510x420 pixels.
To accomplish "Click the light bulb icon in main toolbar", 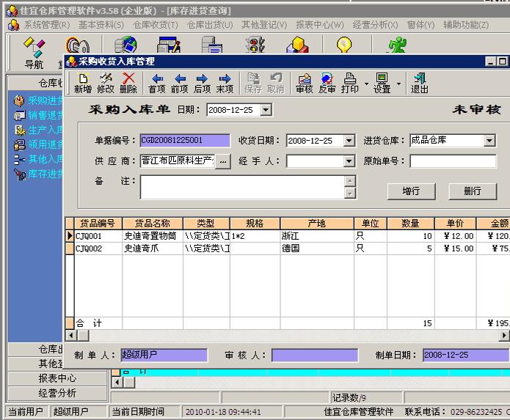I will [344, 45].
